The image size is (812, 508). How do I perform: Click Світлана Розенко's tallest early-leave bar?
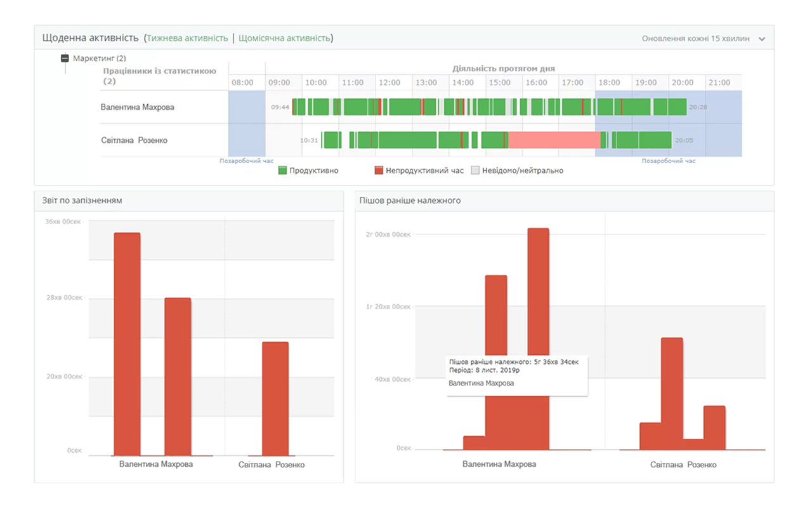coord(672,394)
